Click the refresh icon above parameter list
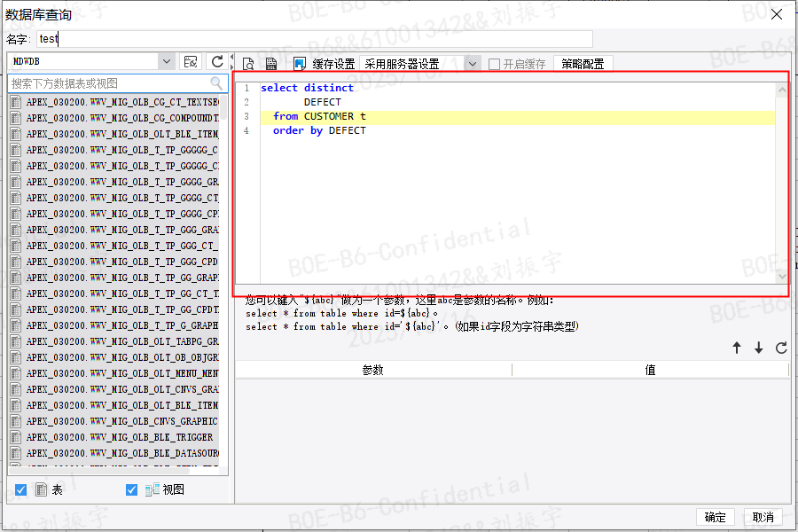The width and height of the screenshot is (798, 532). click(781, 348)
